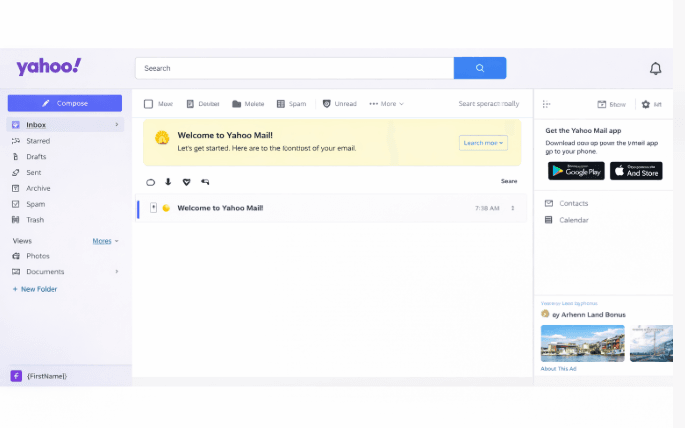Expand the Views dropdown arrow
Screen dimensions: 685x428
tap(117, 241)
